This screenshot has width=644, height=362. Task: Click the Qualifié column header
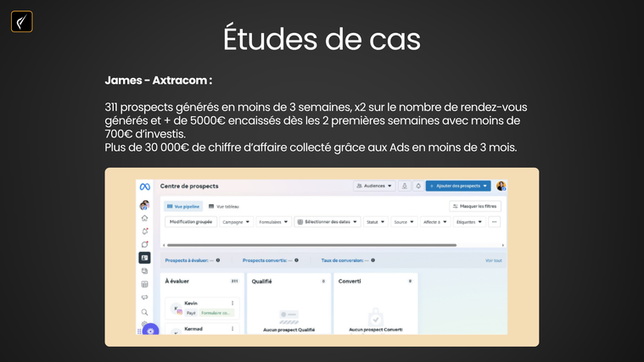click(x=261, y=281)
